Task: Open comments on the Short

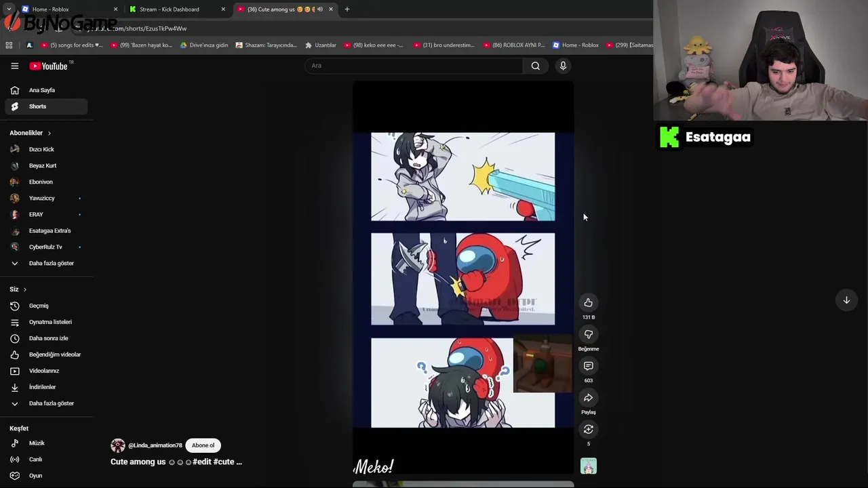Action: 589,366
